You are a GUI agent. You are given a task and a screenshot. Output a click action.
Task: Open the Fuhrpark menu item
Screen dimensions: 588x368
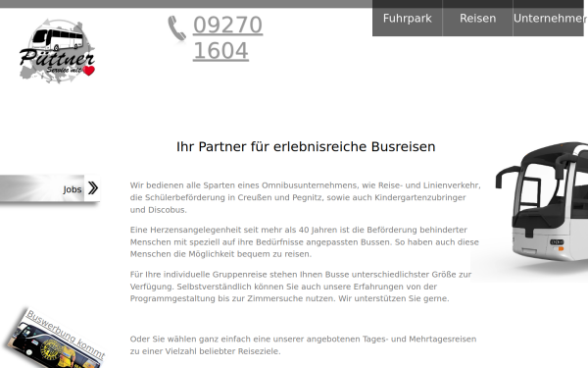pyautogui.click(x=408, y=19)
